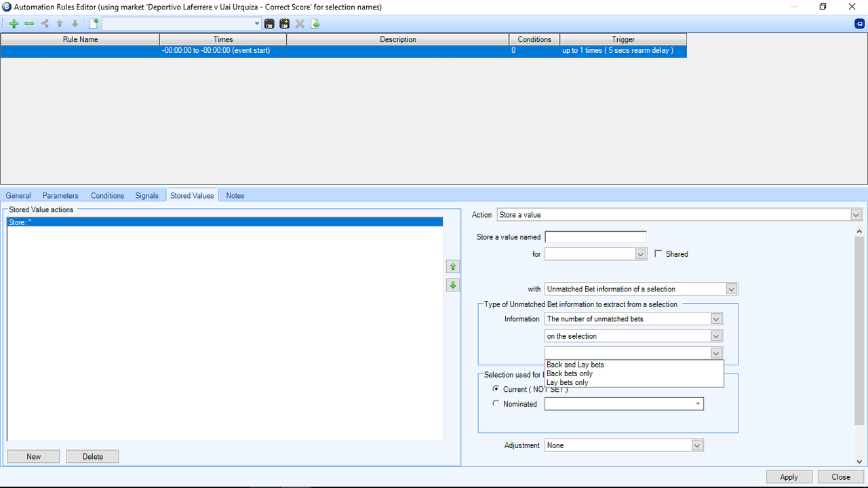Move rule down with toolbar arrow
868x488 pixels.
point(75,24)
